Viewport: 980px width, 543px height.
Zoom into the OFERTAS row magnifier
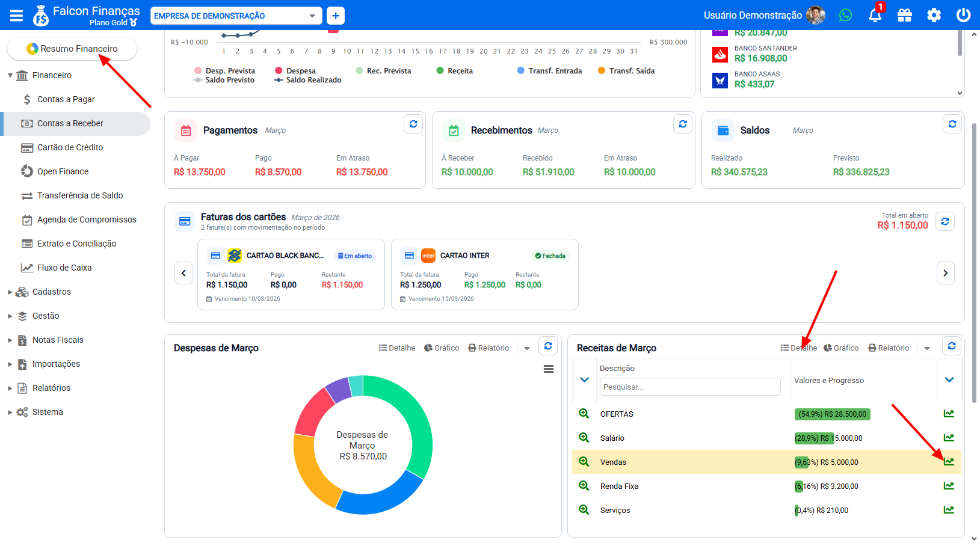584,414
